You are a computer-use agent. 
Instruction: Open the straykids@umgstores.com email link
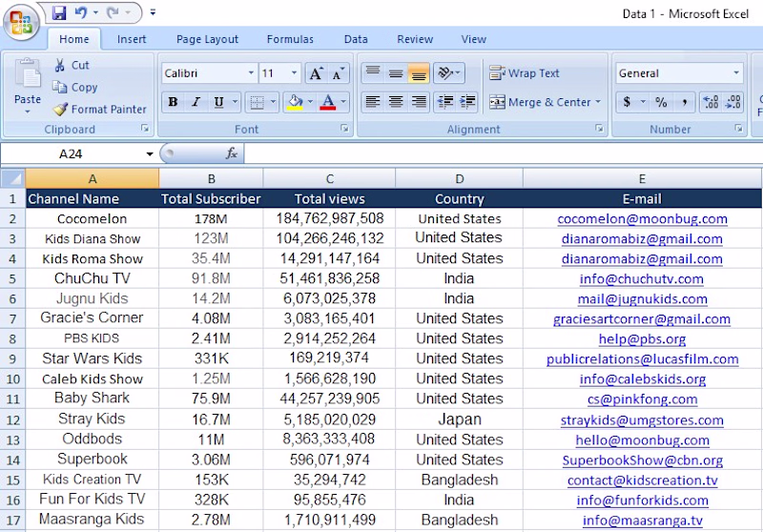coord(642,419)
